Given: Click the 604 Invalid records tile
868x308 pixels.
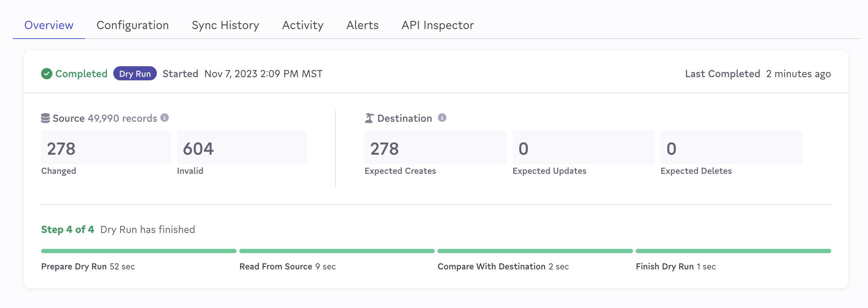Looking at the screenshot, I should point(242,148).
